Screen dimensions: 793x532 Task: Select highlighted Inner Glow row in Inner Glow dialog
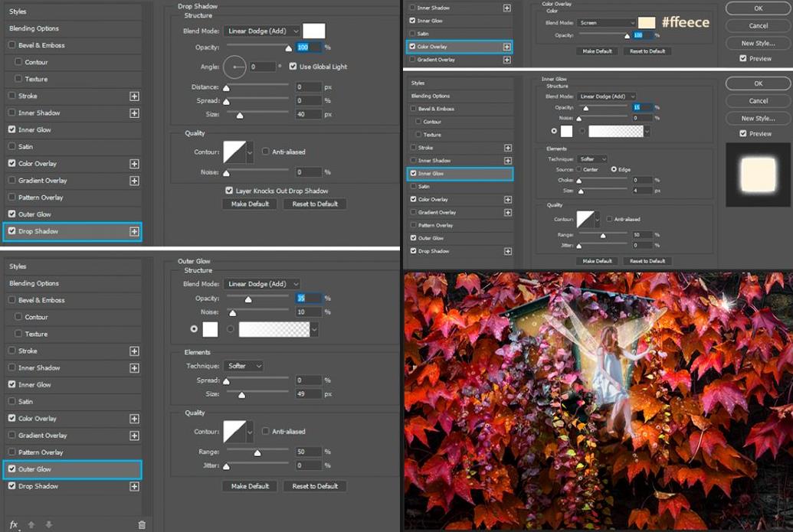(x=460, y=174)
